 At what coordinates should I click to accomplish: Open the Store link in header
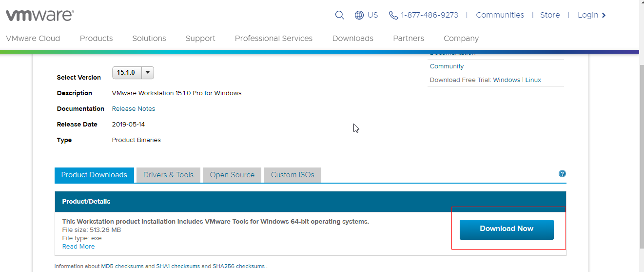coord(550,15)
